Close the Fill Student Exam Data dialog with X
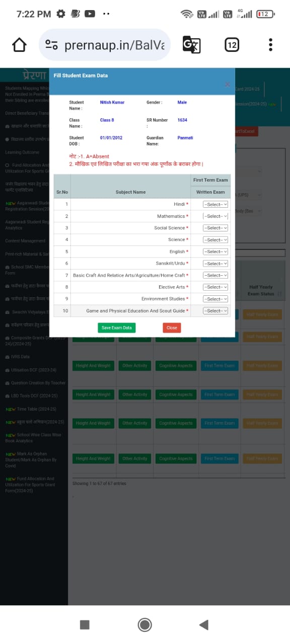Image resolution: width=290 pixels, height=644 pixels. (x=227, y=85)
